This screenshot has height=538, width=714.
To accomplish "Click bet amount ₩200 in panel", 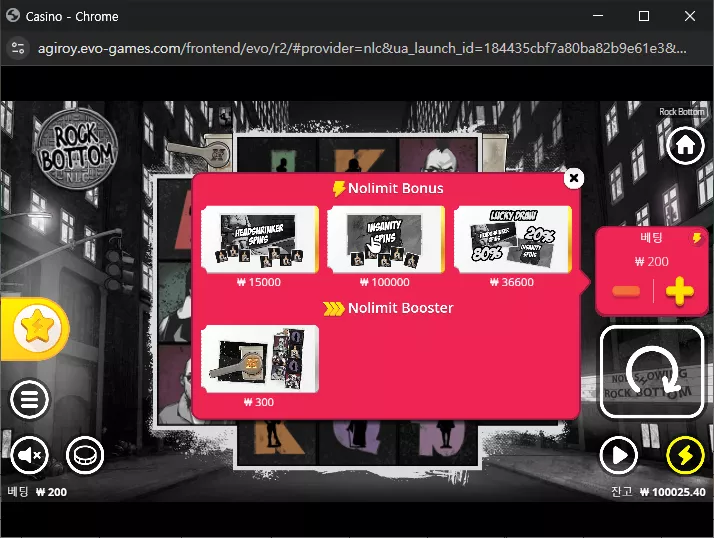I will pyautogui.click(x=652, y=261).
